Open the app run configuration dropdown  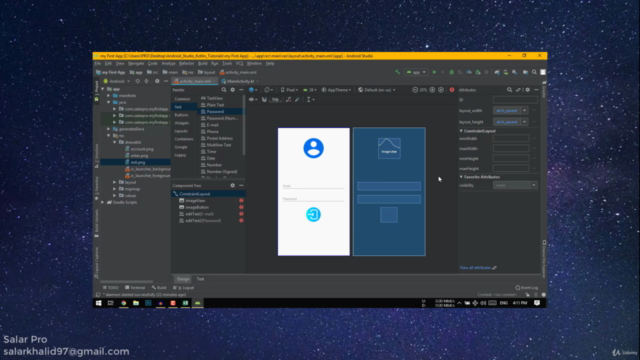416,72
